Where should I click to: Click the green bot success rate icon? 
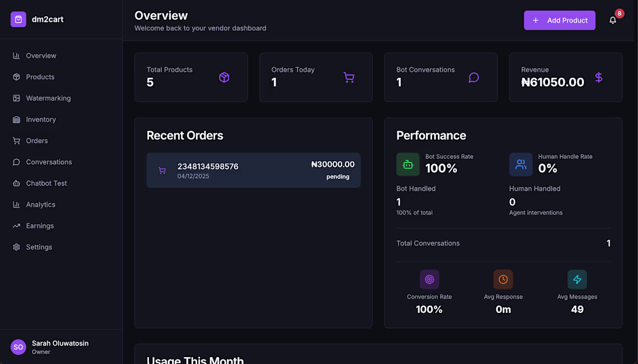(x=408, y=165)
